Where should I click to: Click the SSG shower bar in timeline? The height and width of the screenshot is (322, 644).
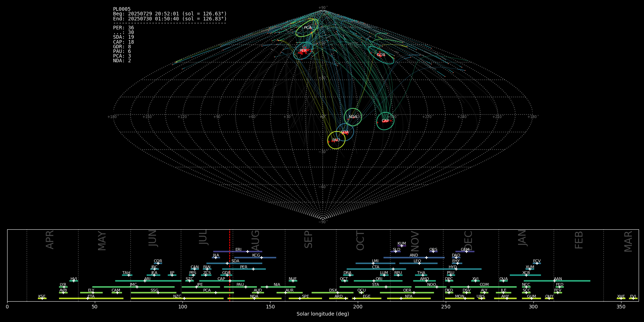pyautogui.click(x=153, y=293)
